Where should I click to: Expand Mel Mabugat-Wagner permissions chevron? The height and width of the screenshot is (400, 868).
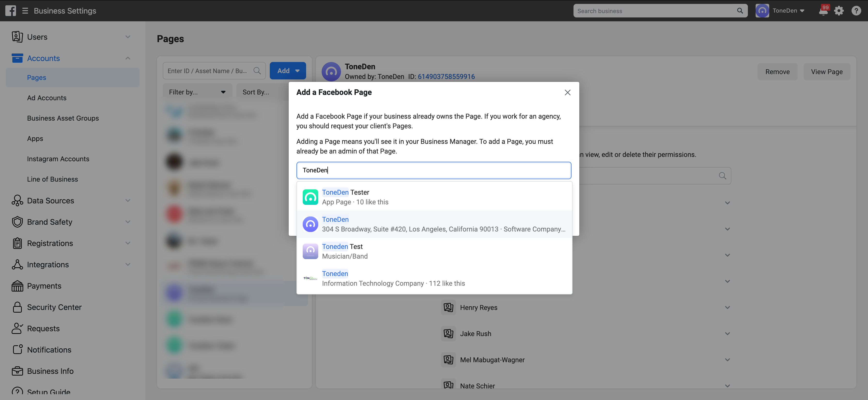tap(728, 360)
